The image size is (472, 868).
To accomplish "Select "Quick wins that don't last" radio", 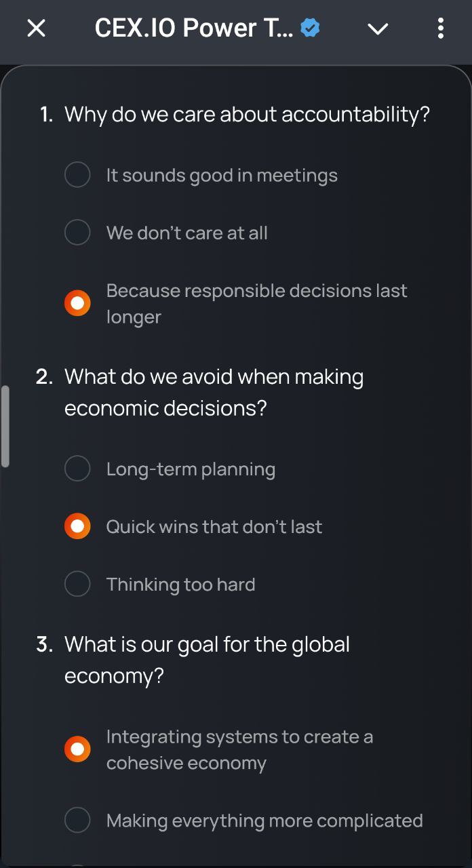I will (77, 526).
